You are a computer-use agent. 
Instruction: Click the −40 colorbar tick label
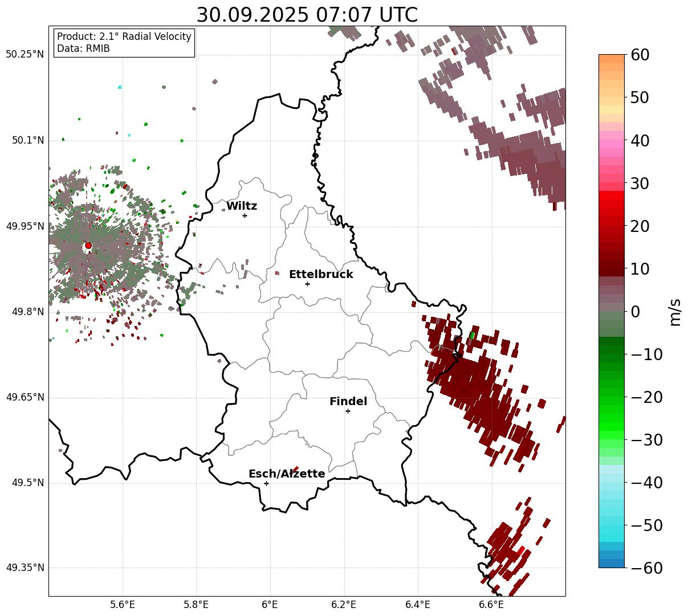pos(646,483)
